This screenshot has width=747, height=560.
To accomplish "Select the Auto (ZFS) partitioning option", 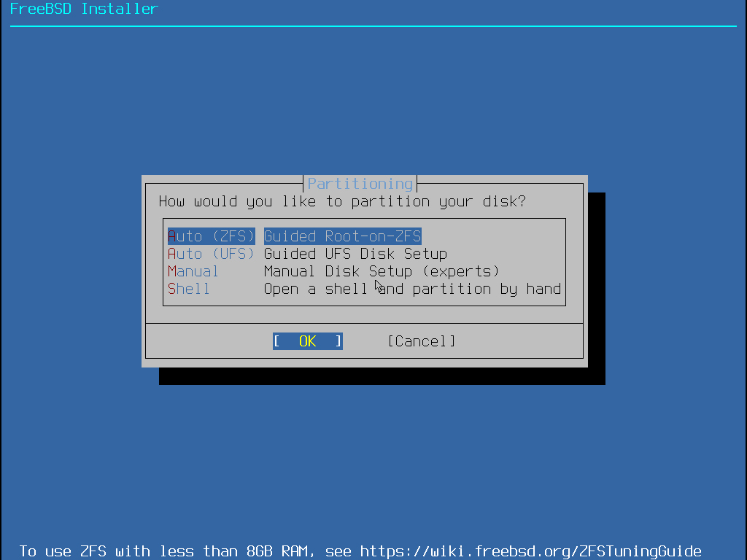I will click(211, 236).
